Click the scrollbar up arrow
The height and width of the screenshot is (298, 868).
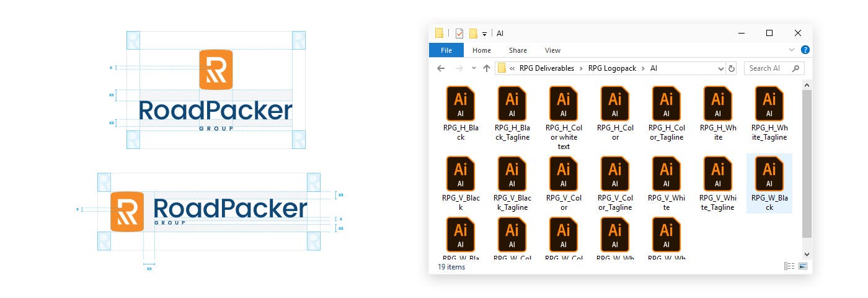click(807, 84)
